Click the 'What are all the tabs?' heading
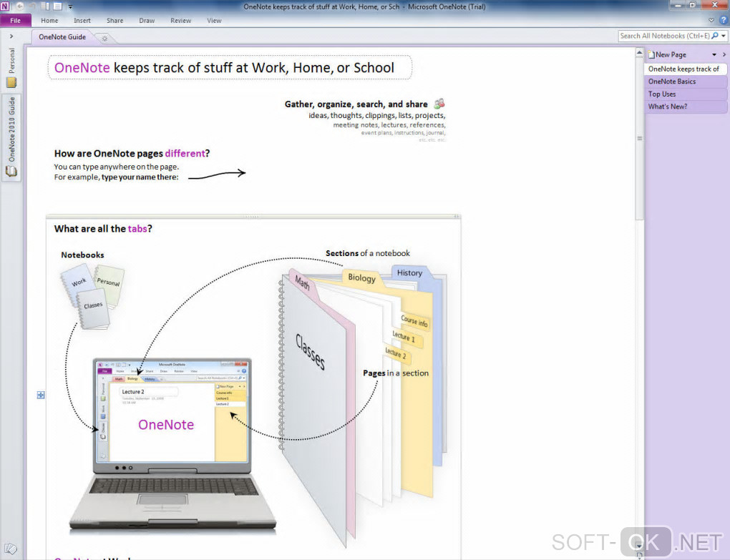This screenshot has height=560, width=730. [103, 229]
